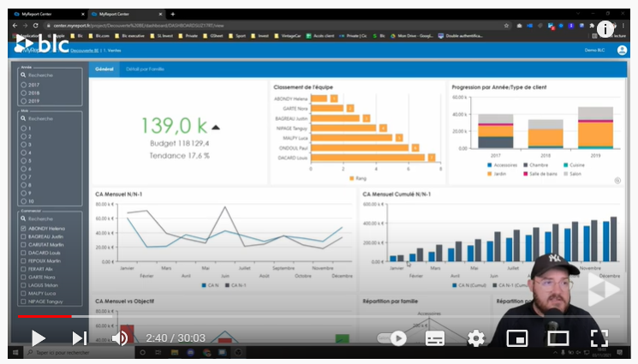Screen dimensions: 638x364
Task: Switch to Détail par Famille tab
Action: [145, 69]
